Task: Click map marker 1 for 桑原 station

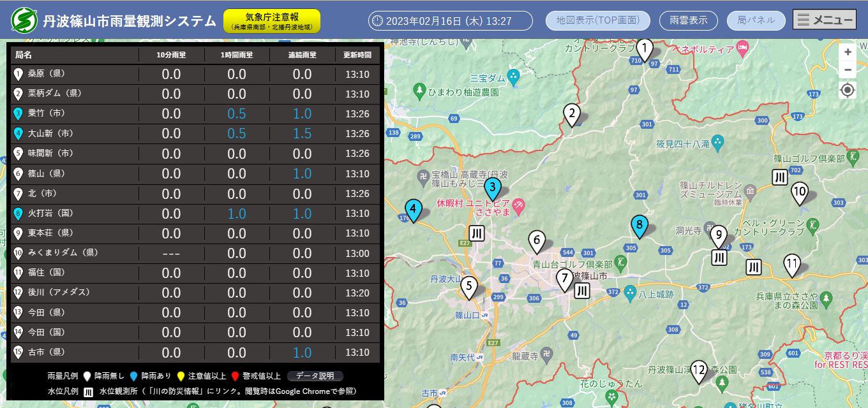Action: tap(645, 49)
